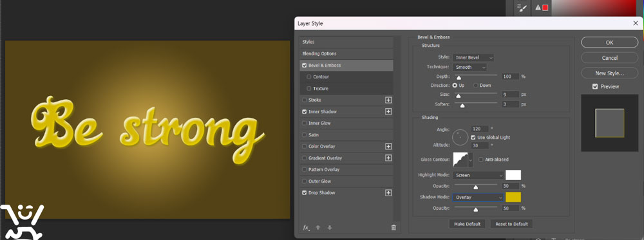Click the Depth slider handle

(459, 78)
